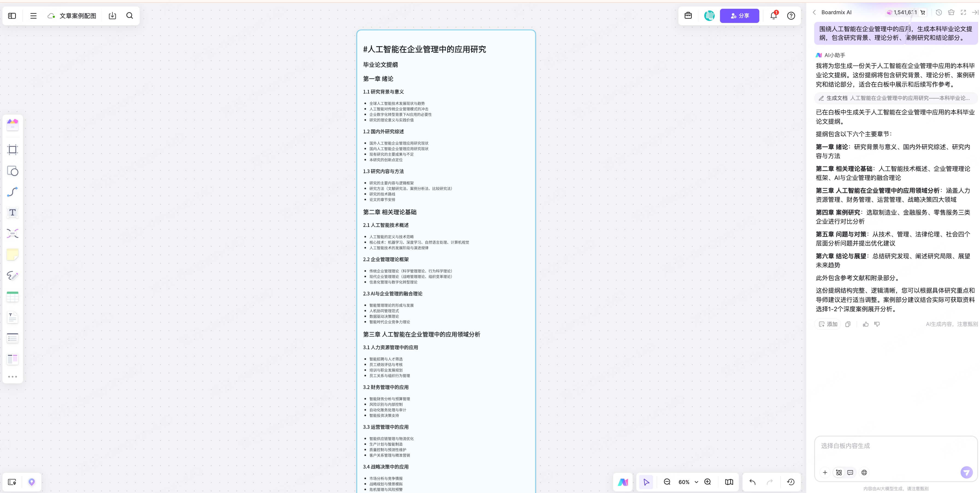Viewport: 980px width, 493px height.
Task: Click the shopping cart purchase icon
Action: point(923,12)
